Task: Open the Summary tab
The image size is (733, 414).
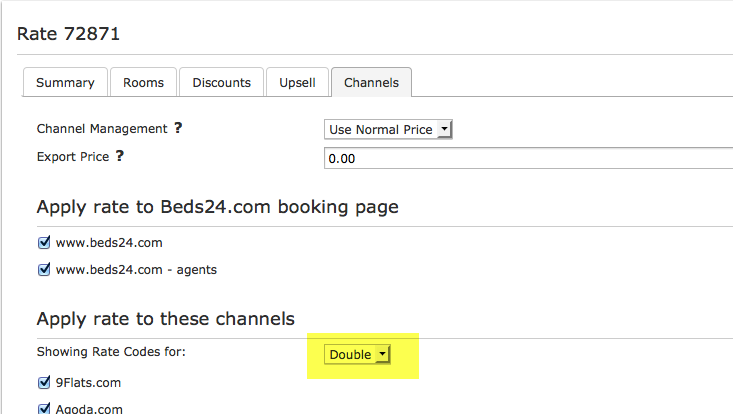Action: click(x=65, y=82)
